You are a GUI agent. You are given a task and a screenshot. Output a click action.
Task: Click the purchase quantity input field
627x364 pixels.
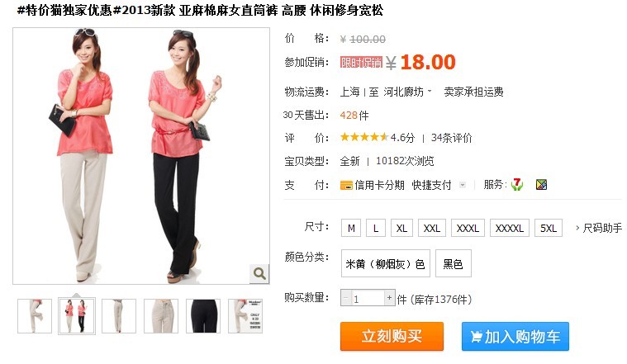coord(368,298)
